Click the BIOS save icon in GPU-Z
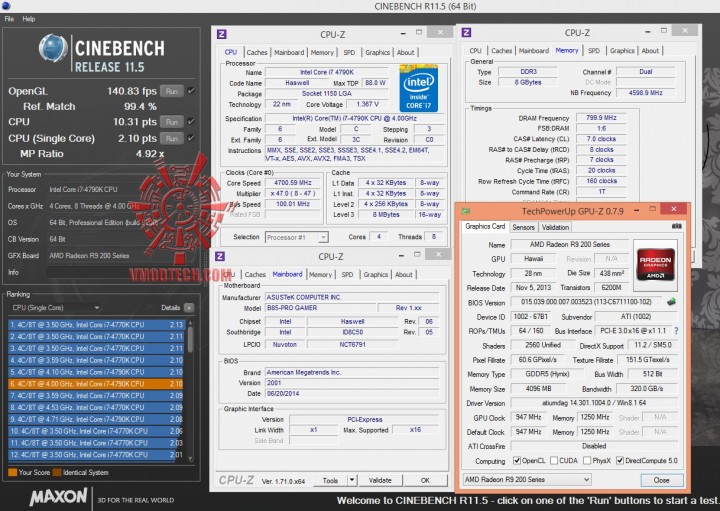720x511 pixels. [671, 302]
